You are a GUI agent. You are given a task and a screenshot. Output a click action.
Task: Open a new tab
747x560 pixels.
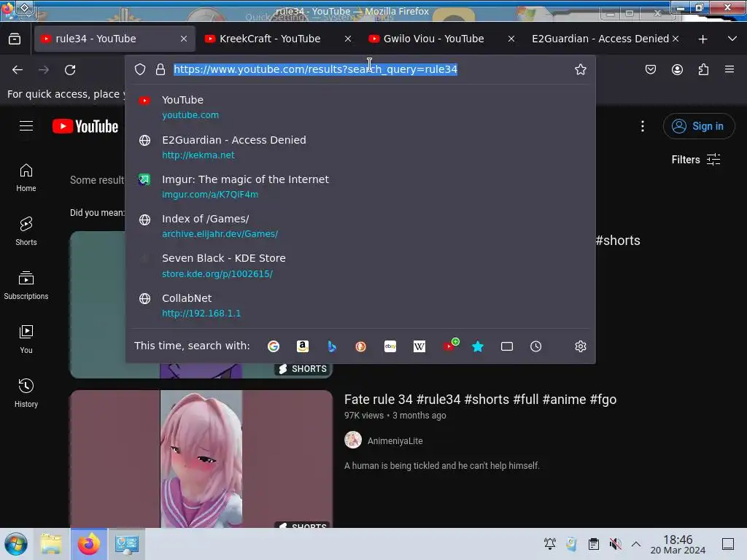[x=703, y=39]
